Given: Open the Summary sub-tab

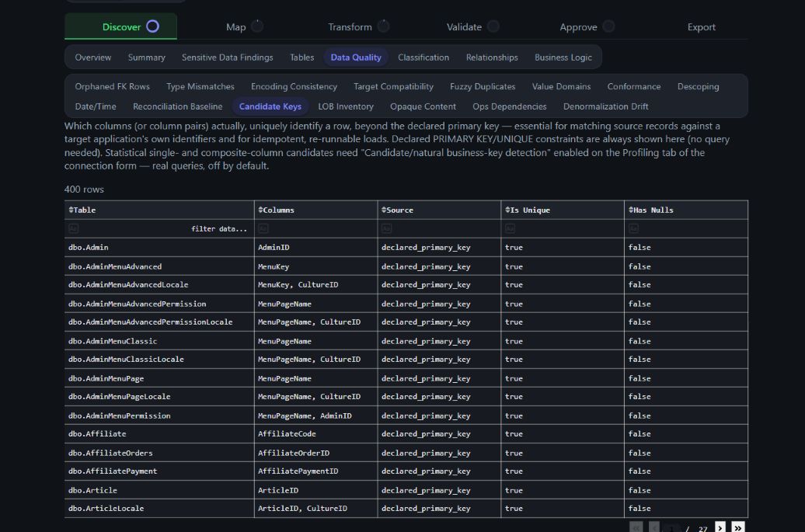Looking at the screenshot, I should [146, 57].
